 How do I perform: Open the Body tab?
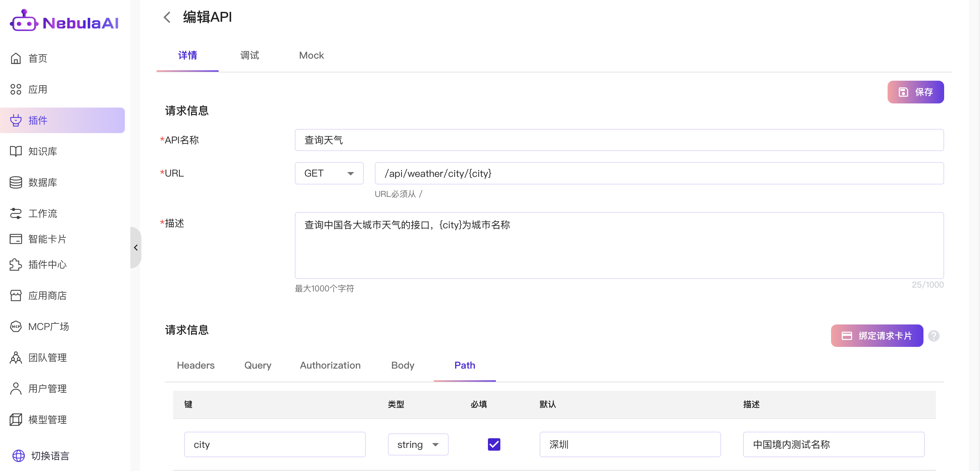click(402, 365)
